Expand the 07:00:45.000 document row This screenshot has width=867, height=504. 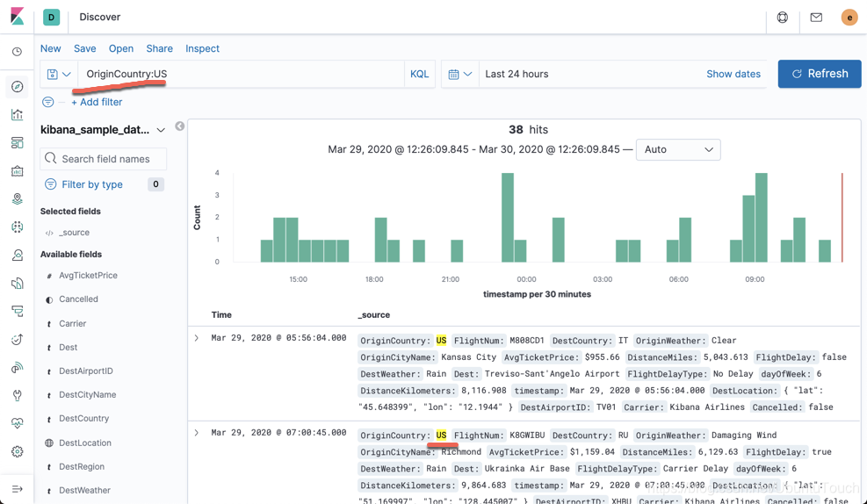point(196,432)
